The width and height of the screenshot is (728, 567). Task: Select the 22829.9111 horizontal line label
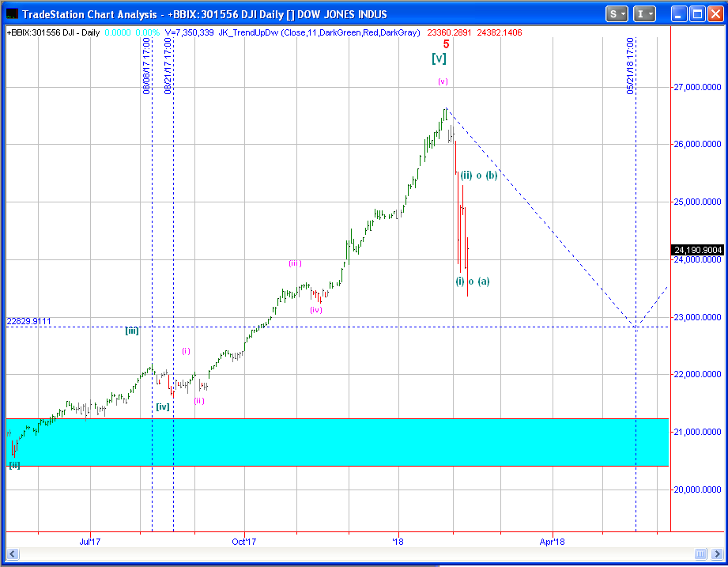pos(29,321)
